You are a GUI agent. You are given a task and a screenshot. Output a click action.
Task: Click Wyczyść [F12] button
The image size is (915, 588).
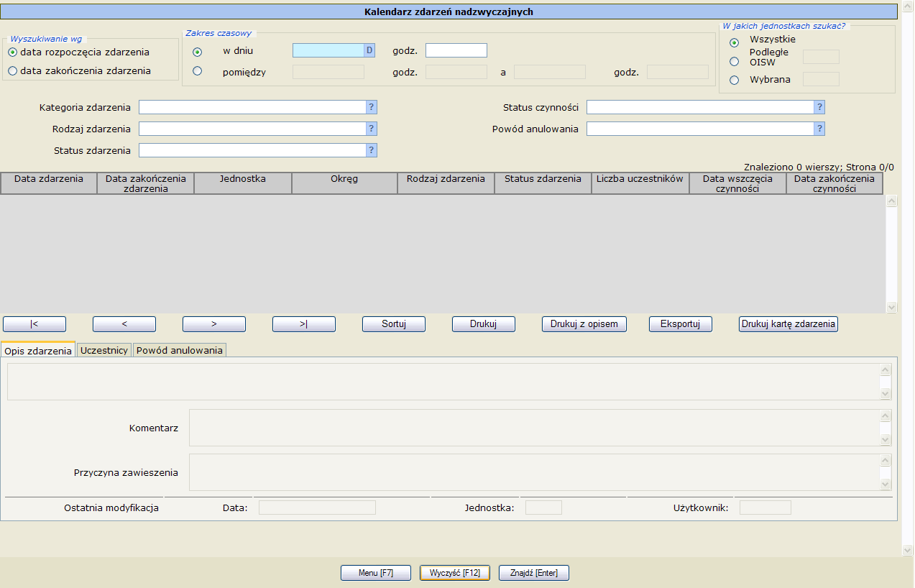(x=455, y=573)
